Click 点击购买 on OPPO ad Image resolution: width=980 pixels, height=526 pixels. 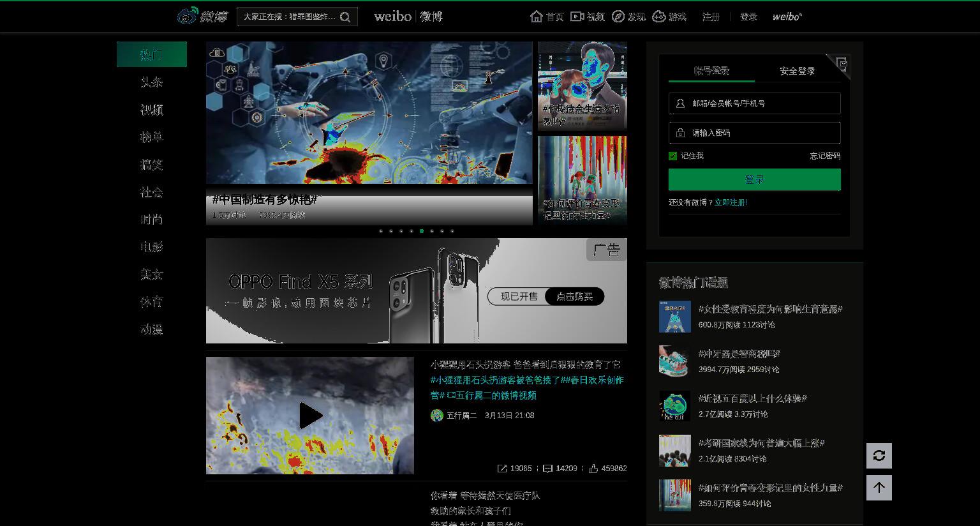(x=574, y=296)
